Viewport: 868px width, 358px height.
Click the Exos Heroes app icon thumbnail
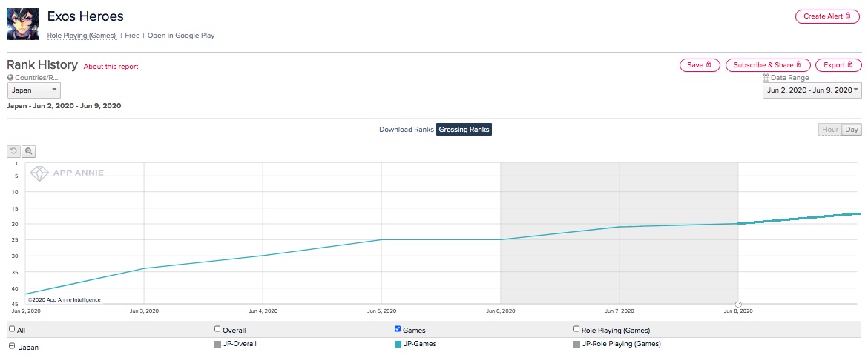click(x=23, y=24)
